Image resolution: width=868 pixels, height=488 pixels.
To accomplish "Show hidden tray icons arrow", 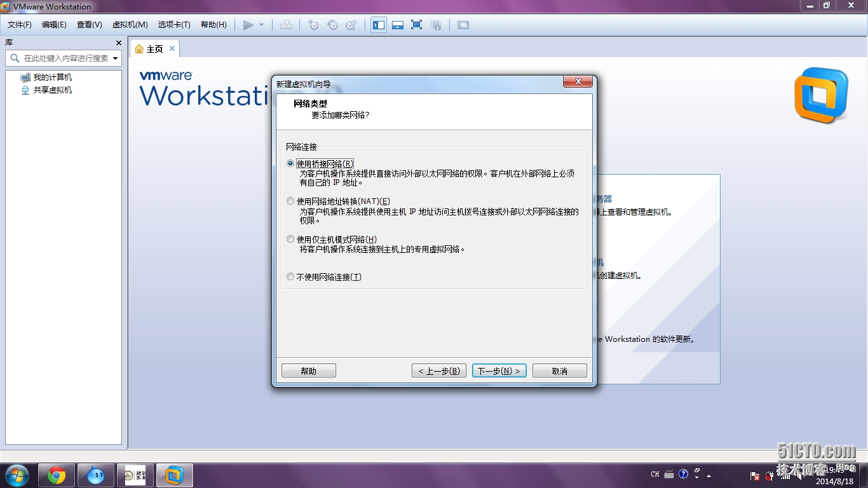I will point(709,475).
